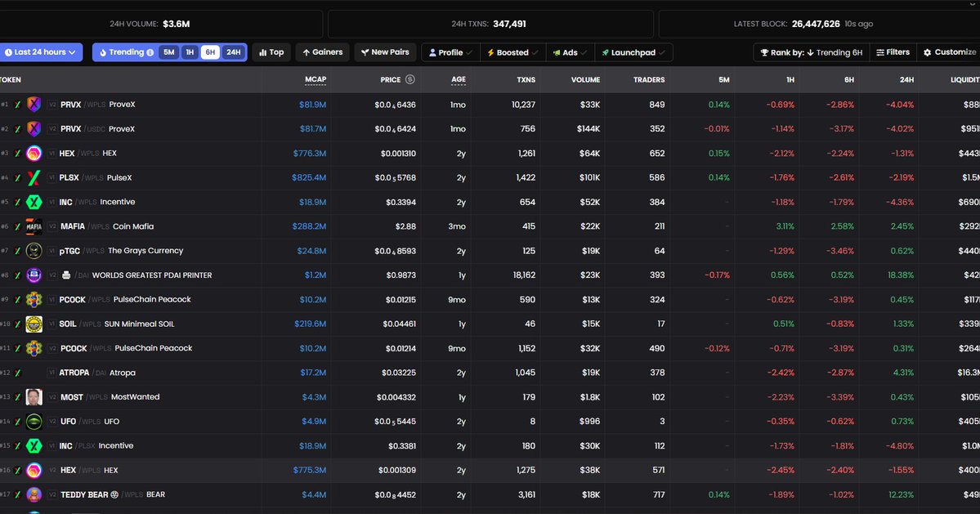Click the PCOCK logo in row 11
Screen dimensions: 980x514
(x=34, y=348)
